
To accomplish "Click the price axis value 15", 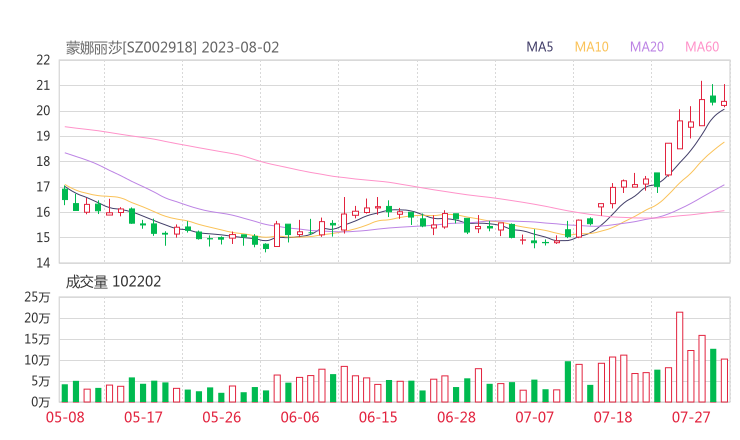I will 43,237.
